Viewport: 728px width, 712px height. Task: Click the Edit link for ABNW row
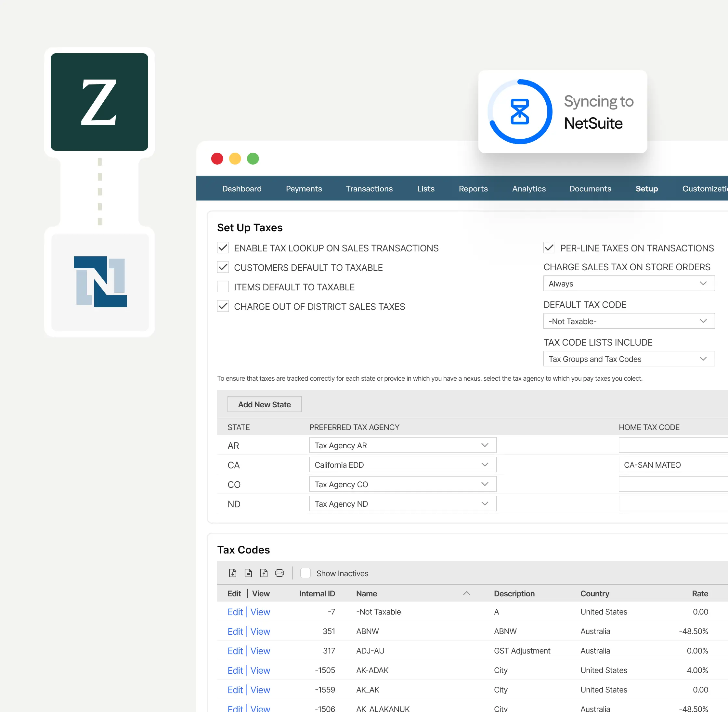tap(235, 631)
